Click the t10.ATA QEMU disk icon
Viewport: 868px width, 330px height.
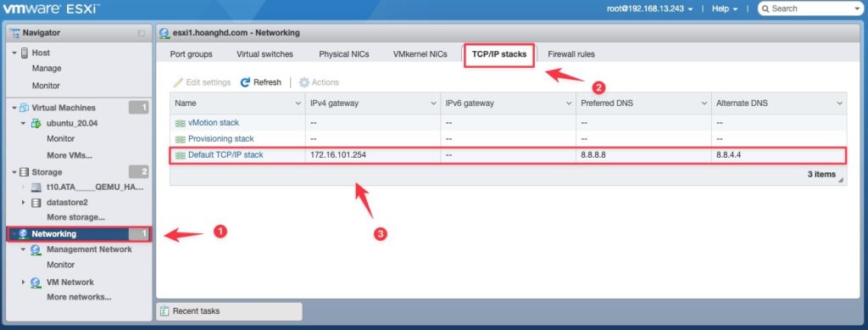coord(36,187)
